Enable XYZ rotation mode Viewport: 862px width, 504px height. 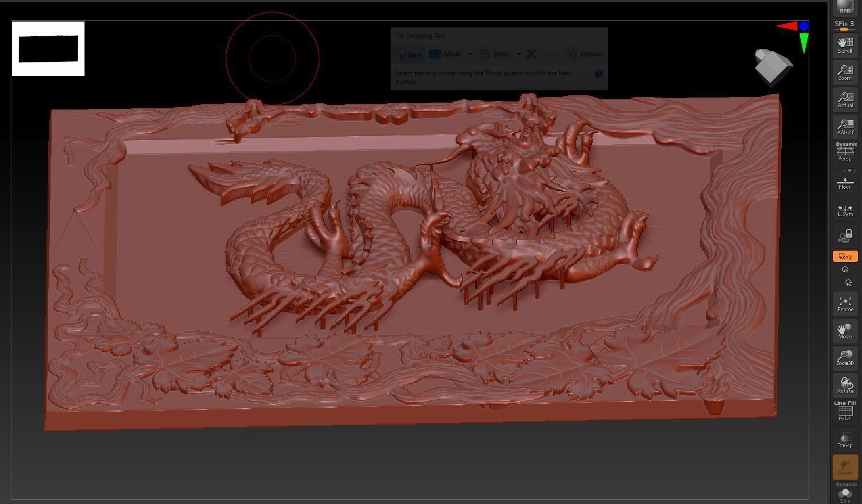point(845,256)
